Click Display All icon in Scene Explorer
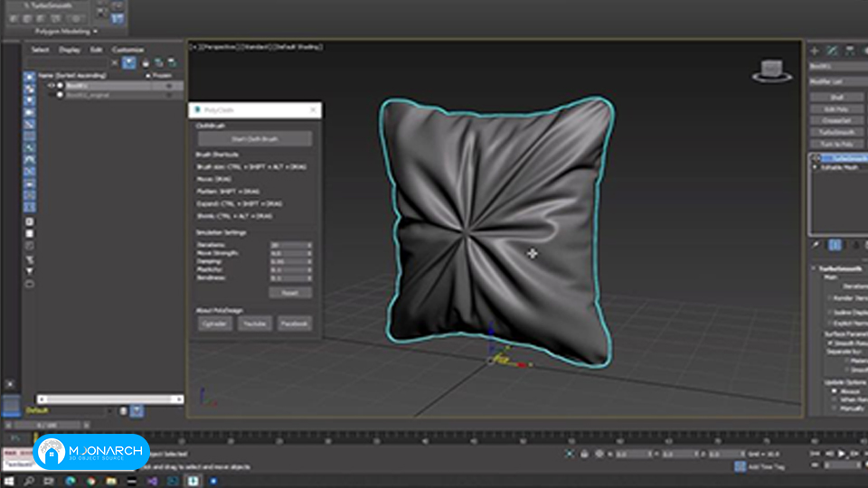868x488 pixels. [29, 222]
